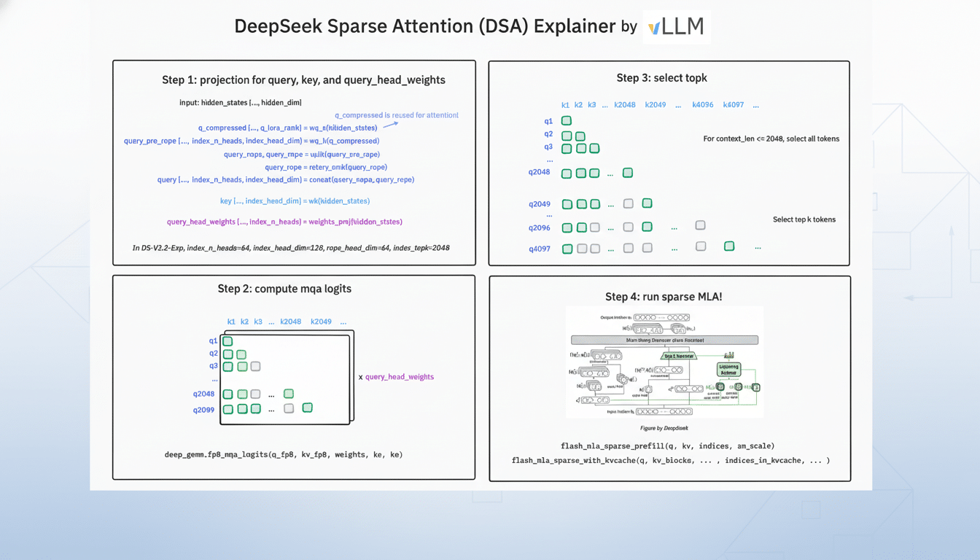Click the Figure by Deepseek caption
This screenshot has width=980, height=560.
[x=665, y=428]
